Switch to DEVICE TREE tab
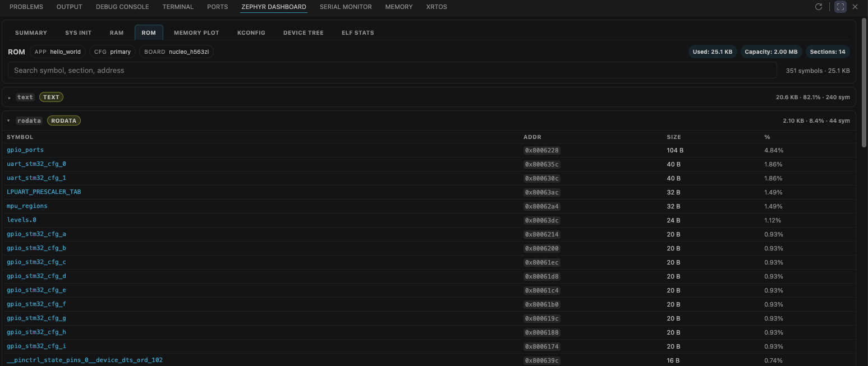868x366 pixels. click(304, 33)
